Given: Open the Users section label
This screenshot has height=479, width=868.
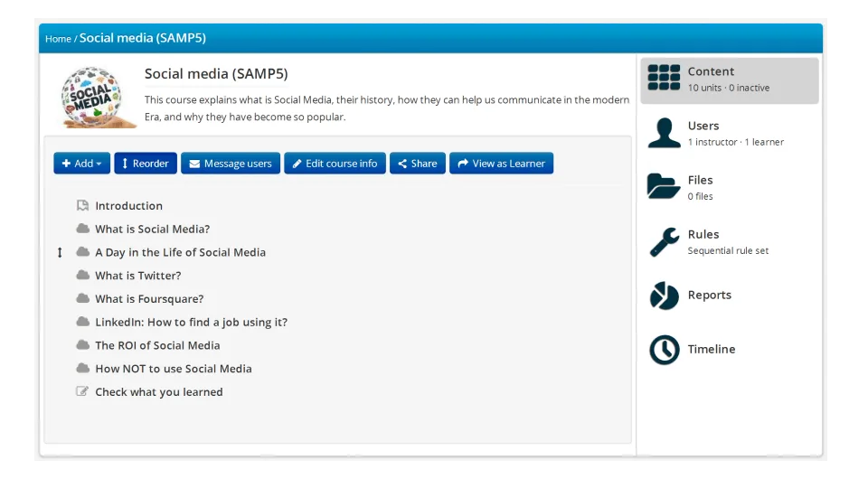Looking at the screenshot, I should [x=703, y=126].
